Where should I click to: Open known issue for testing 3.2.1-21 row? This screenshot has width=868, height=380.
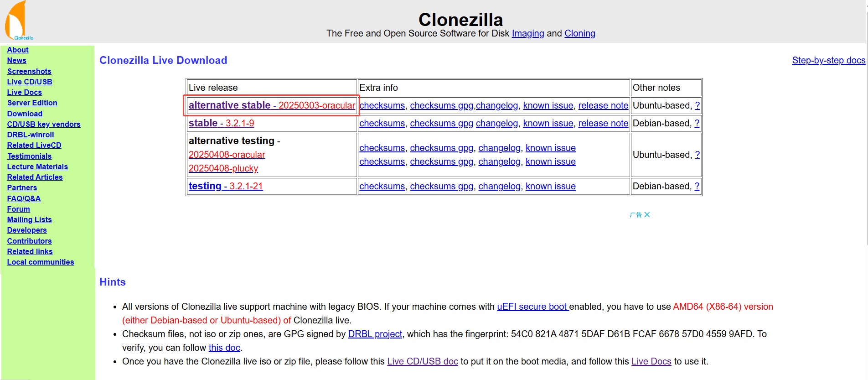click(551, 186)
